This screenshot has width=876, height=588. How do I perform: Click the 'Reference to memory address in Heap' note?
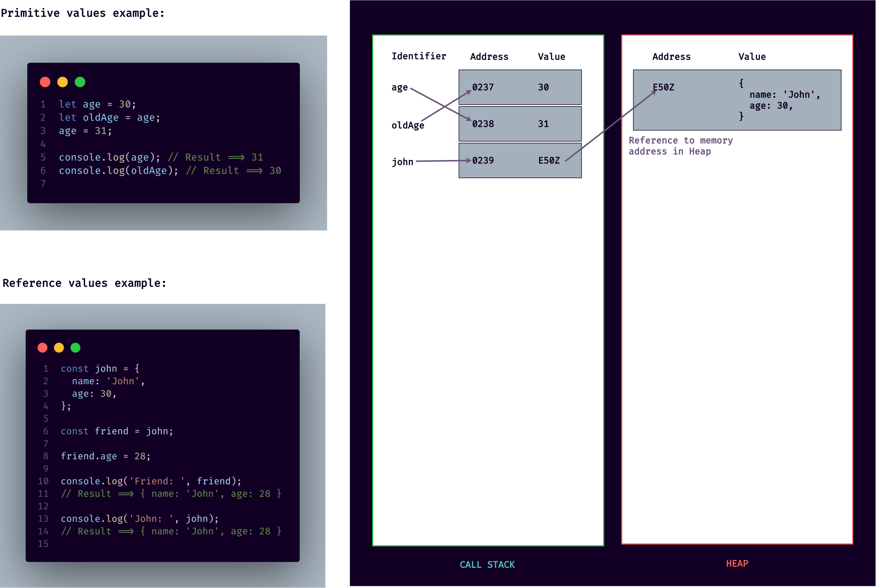681,146
